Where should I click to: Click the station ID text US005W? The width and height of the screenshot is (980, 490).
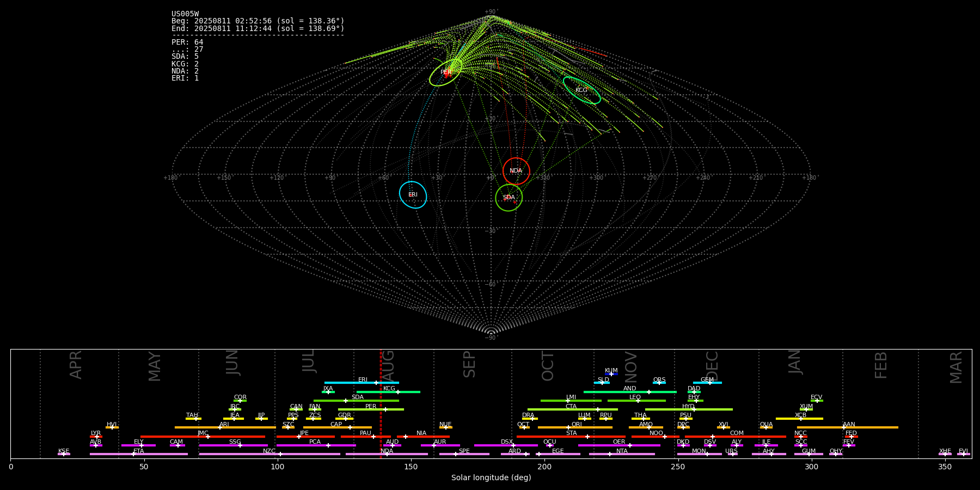tap(185, 14)
